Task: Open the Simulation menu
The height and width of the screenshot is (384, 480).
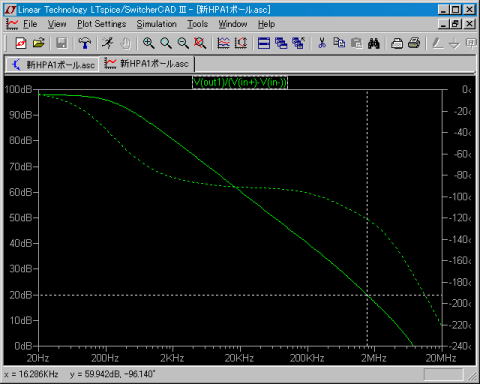Action: click(x=156, y=24)
